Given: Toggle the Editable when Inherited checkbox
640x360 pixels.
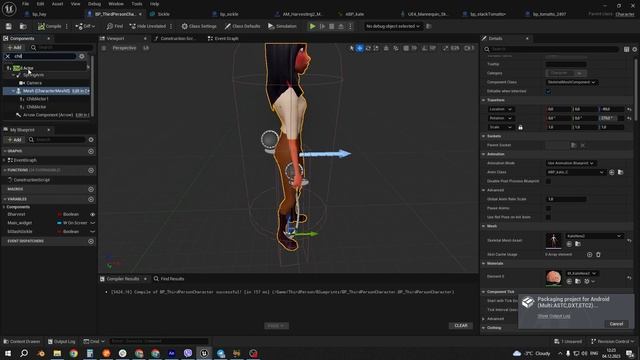Looking at the screenshot, I should [x=548, y=91].
